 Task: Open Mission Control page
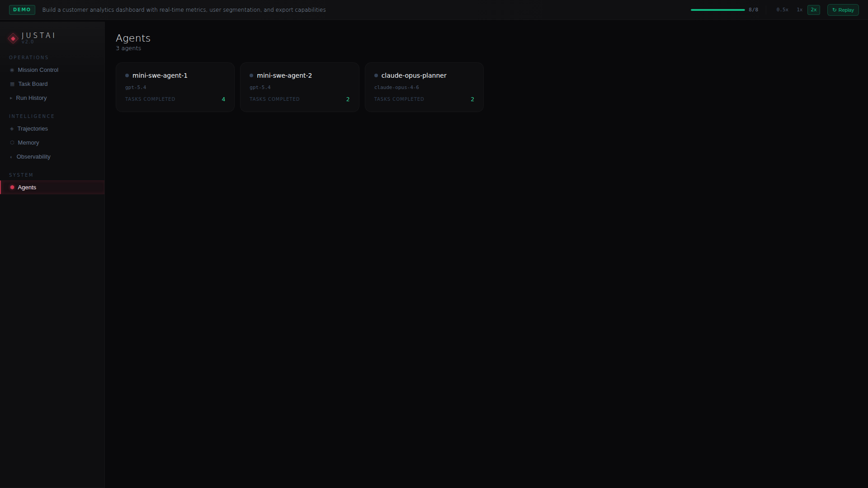52,70
